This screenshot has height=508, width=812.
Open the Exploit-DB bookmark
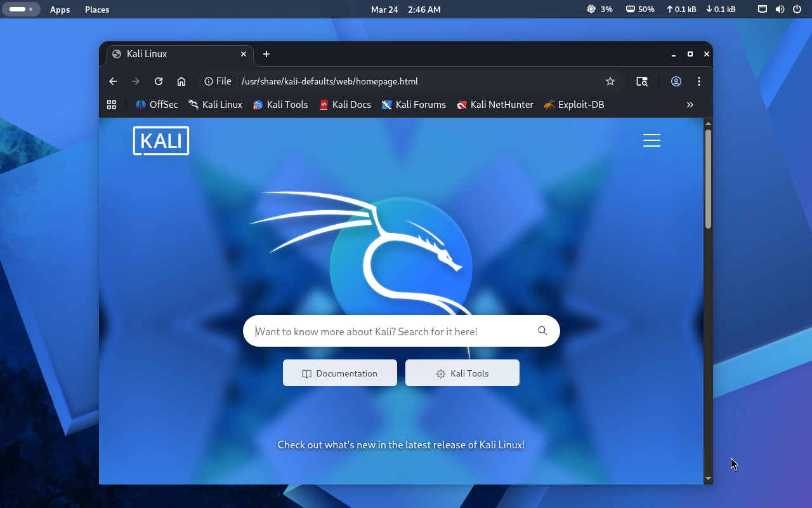[x=574, y=105]
